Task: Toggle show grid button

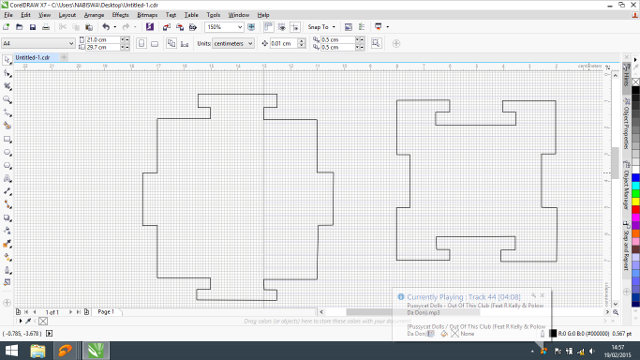Action: coord(282,27)
